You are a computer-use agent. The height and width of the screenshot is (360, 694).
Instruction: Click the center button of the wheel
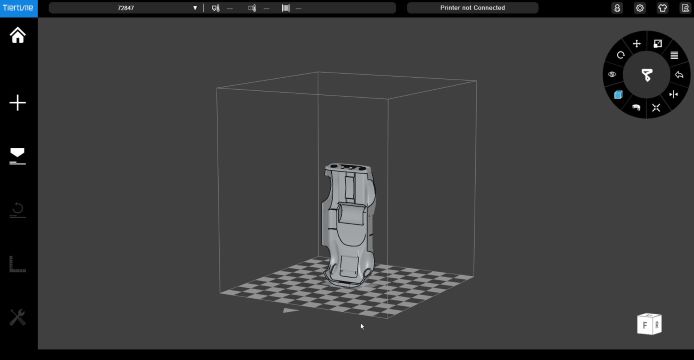(x=647, y=75)
